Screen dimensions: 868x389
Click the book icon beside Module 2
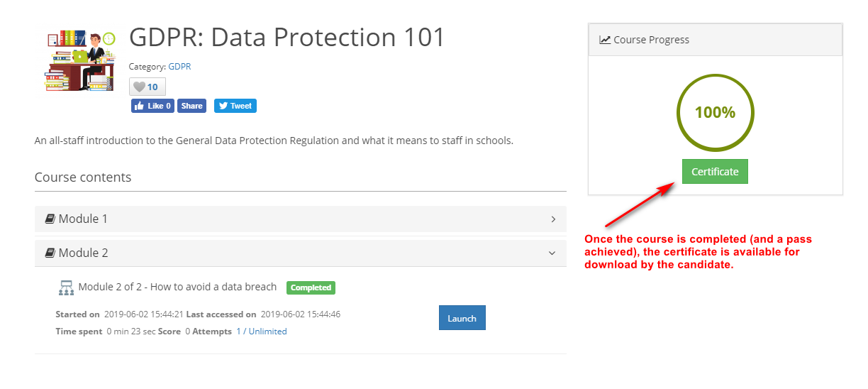click(50, 253)
